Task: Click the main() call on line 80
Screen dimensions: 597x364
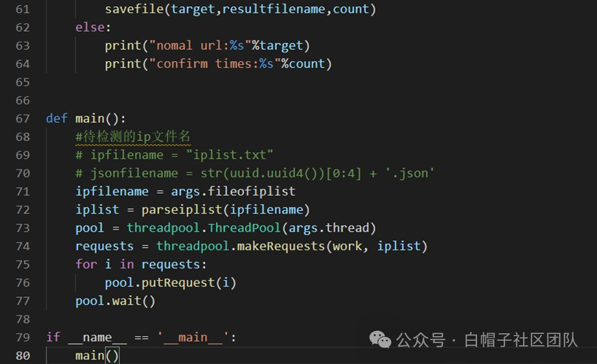Action: (97, 355)
